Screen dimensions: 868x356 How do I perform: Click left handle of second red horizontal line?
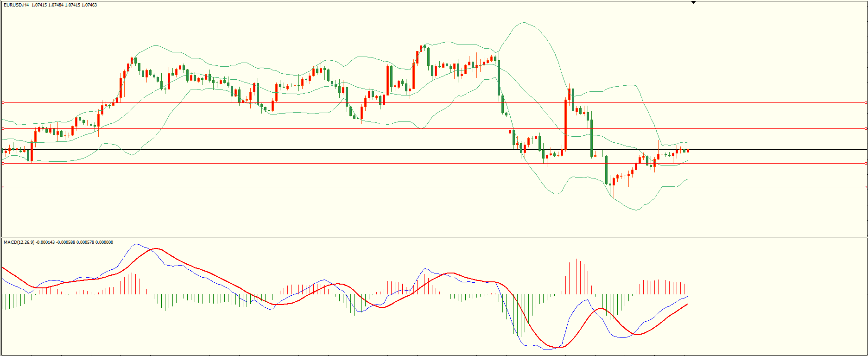3,128
